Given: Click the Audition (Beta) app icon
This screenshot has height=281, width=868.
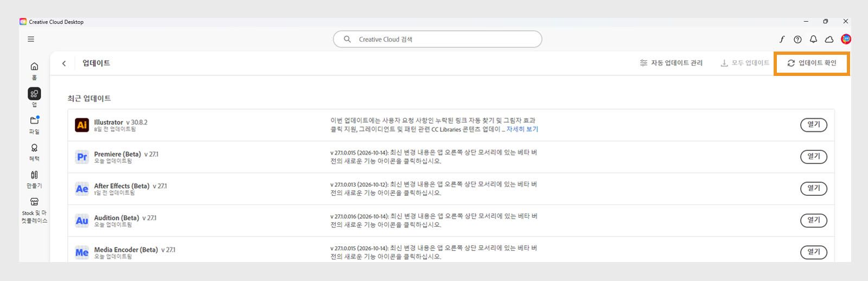Looking at the screenshot, I should 82,221.
